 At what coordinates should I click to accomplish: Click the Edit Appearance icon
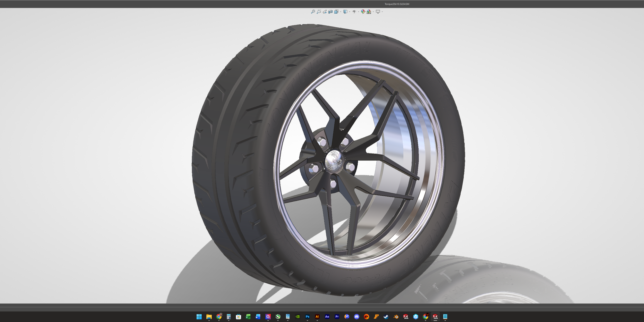point(363,12)
